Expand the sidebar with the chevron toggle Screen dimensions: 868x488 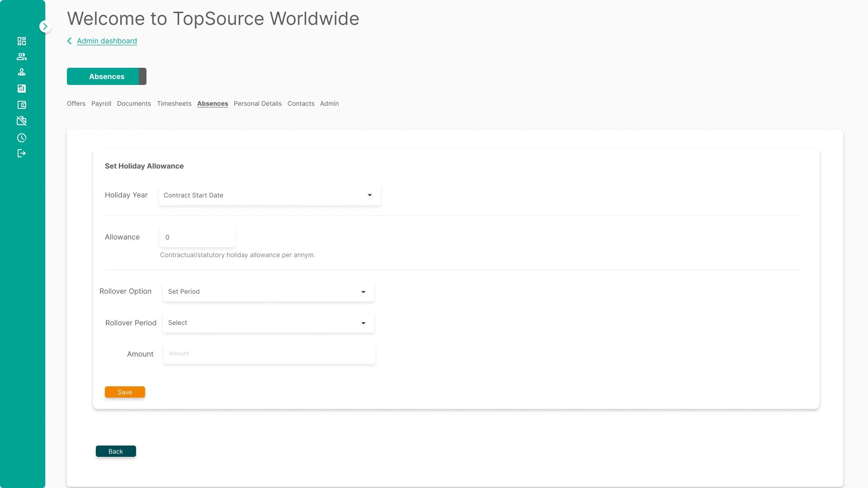(x=45, y=26)
